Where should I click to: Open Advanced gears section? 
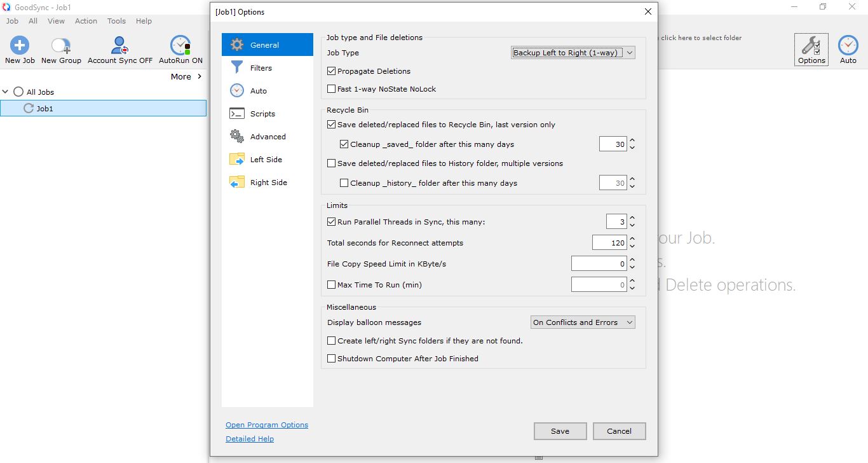coord(237,137)
